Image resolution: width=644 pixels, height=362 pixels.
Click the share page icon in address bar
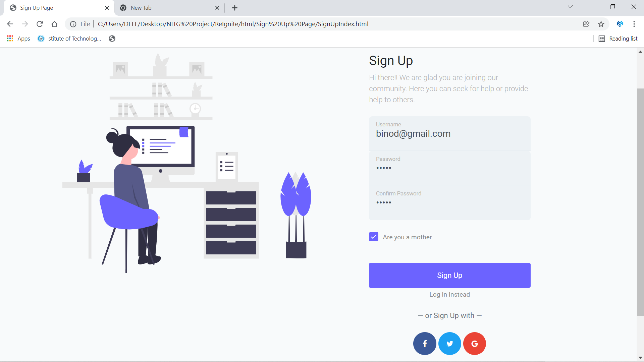point(586,24)
